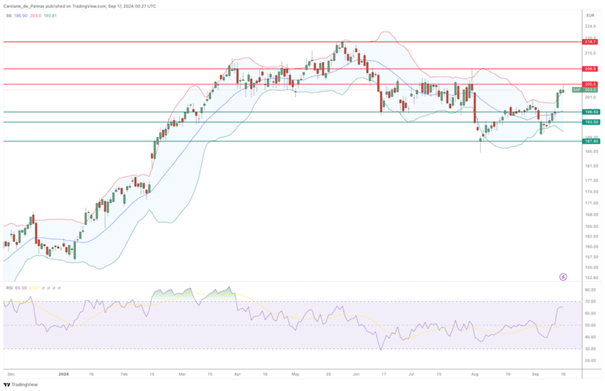Click the 224.0 price axis value
Viewport: 605px width, 391px height.
coord(590,26)
